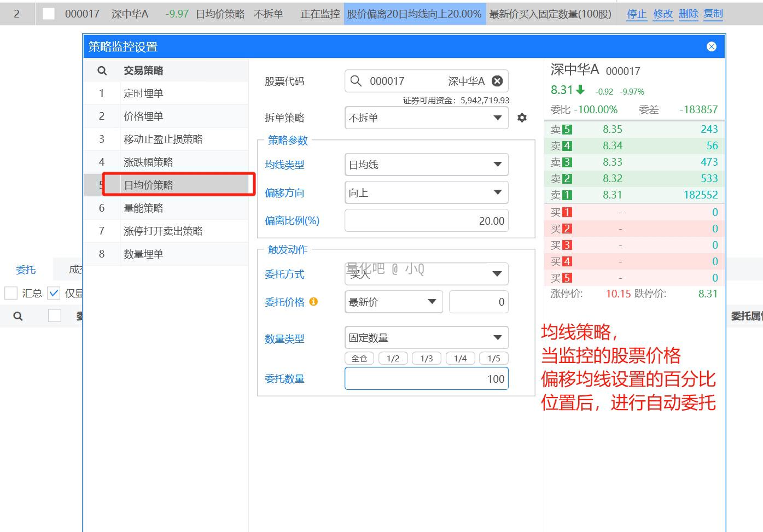
Task: Select 量能策略 in strategy list
Action: click(x=143, y=208)
